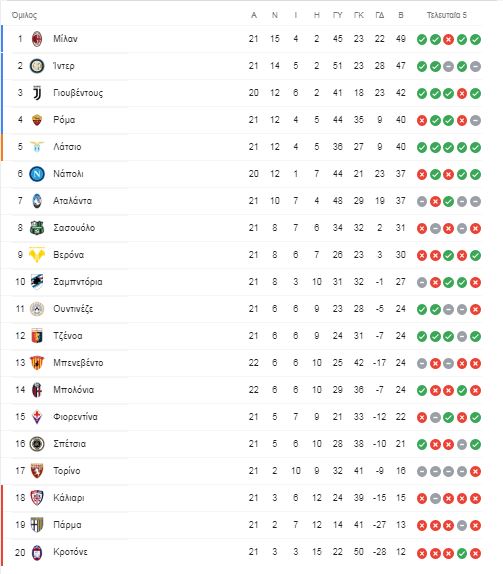Click the Τελευταία 5 column header
503x574 pixels.
(x=447, y=15)
